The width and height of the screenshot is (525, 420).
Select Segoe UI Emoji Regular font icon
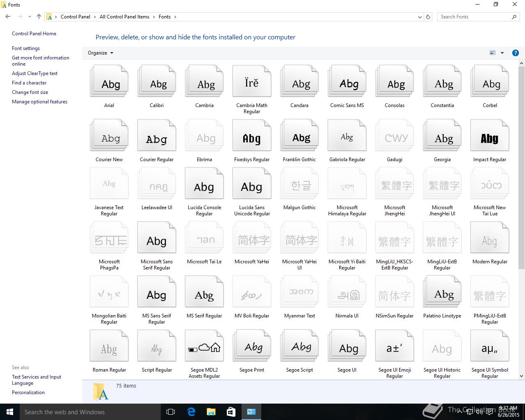(395, 346)
